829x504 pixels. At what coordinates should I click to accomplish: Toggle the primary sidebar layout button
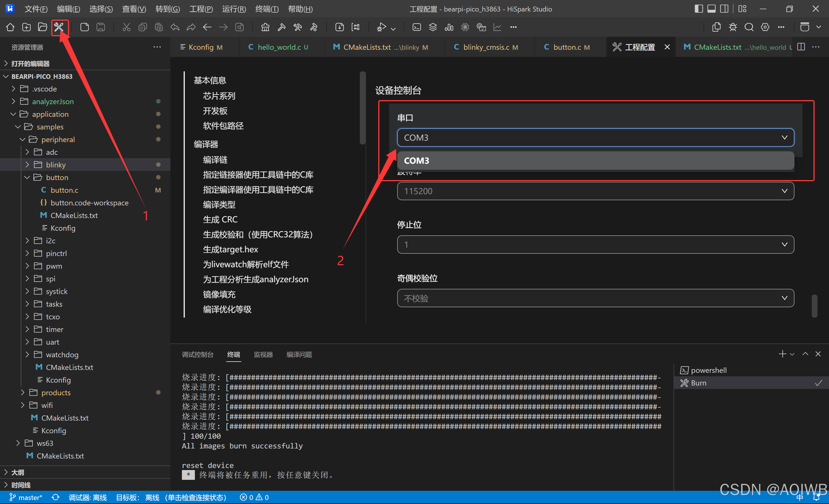(x=698, y=9)
